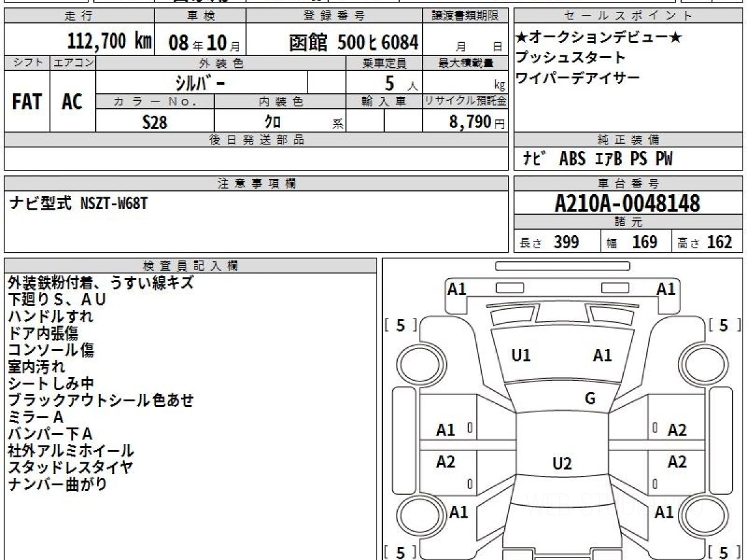Click the G mark on the windshield

(x=590, y=399)
